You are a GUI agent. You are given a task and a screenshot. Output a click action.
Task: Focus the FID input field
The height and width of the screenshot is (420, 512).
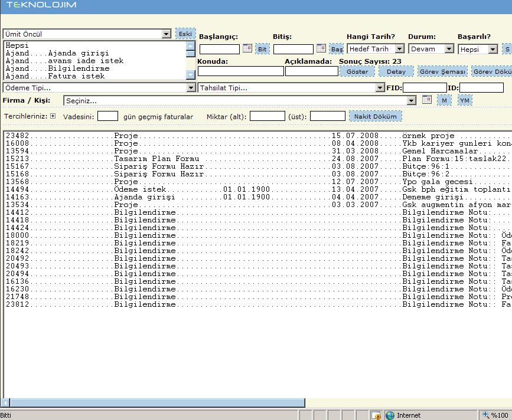click(425, 87)
